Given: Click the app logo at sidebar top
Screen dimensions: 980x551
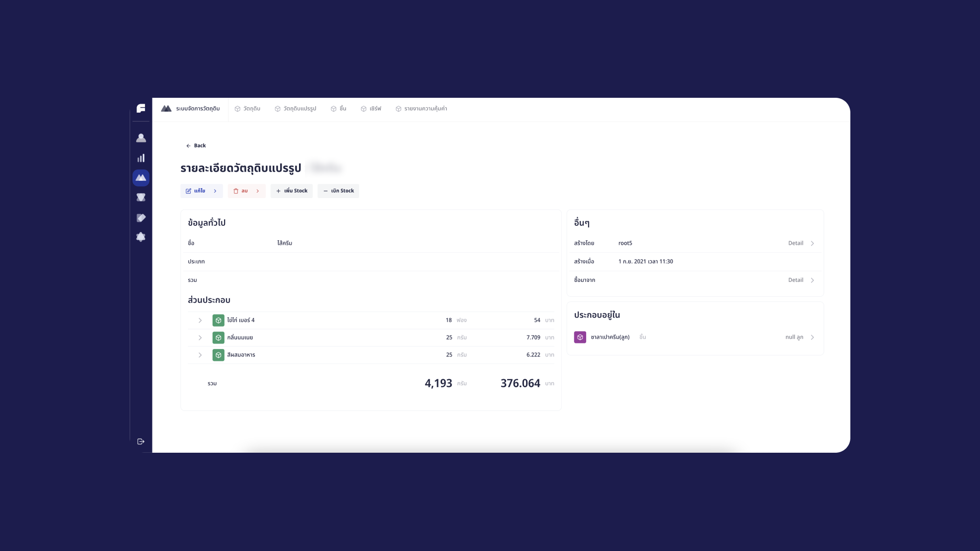Looking at the screenshot, I should (x=141, y=108).
